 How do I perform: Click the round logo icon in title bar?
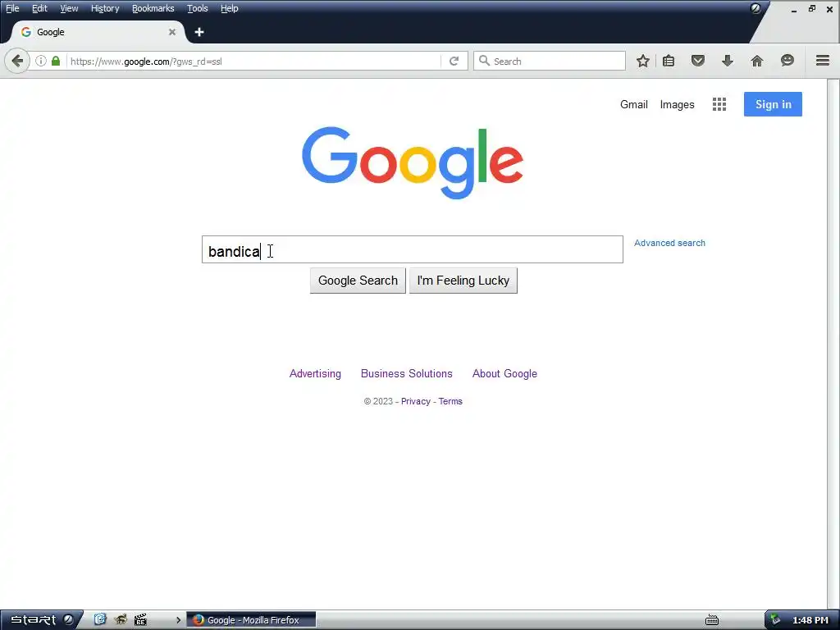coord(756,8)
